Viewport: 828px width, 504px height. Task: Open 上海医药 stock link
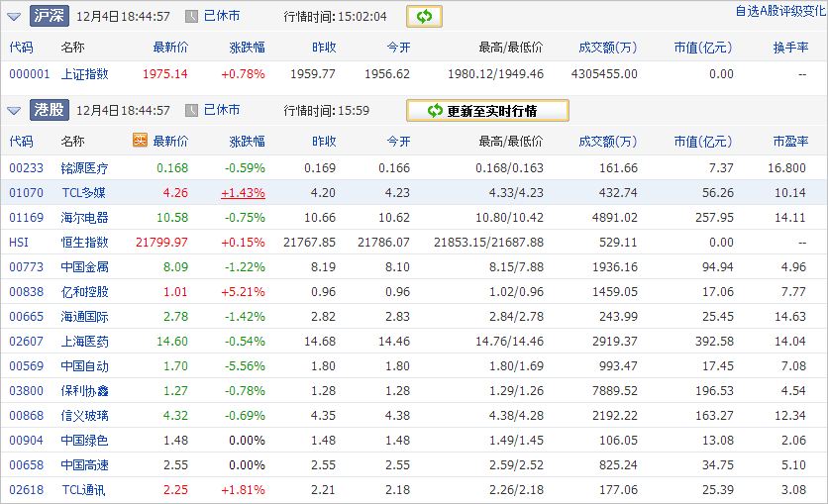[x=84, y=342]
